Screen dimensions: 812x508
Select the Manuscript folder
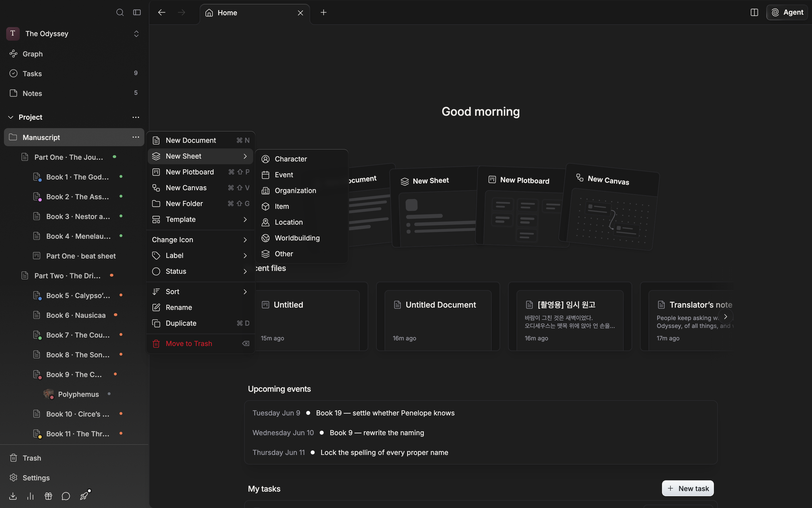pyautogui.click(x=74, y=137)
